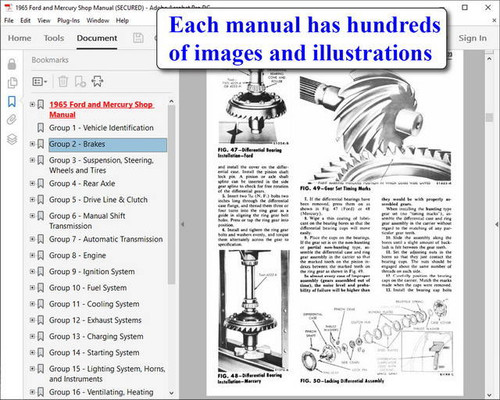Open the Window menu
The image size is (500, 400).
click(98, 21)
